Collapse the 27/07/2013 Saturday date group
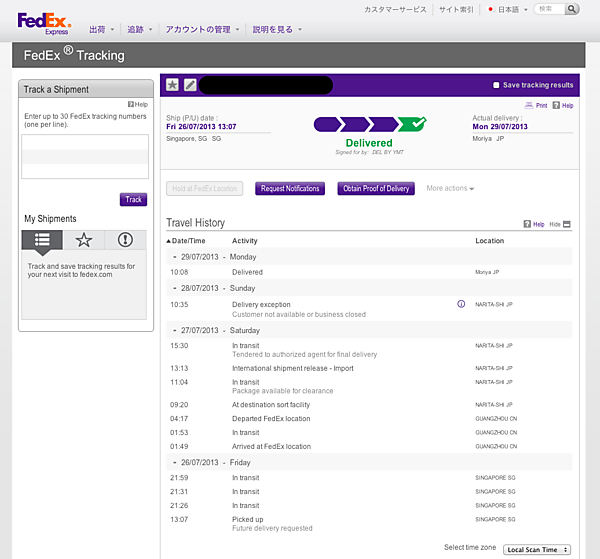 (175, 330)
